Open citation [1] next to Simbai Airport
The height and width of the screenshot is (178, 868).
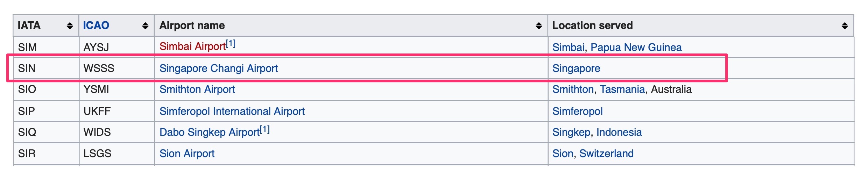click(x=231, y=44)
